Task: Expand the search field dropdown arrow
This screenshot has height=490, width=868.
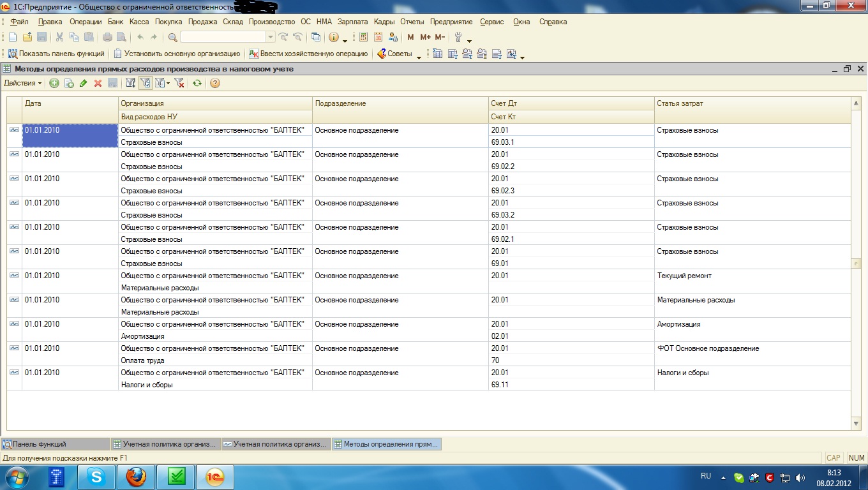Action: [270, 38]
